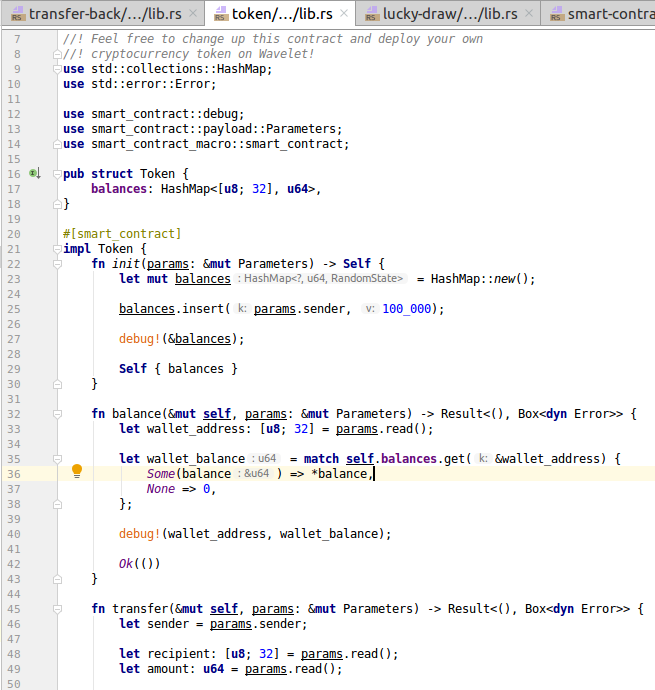Click the Rust file icon on lucky-draw tab
655x690 pixels.
click(370, 14)
